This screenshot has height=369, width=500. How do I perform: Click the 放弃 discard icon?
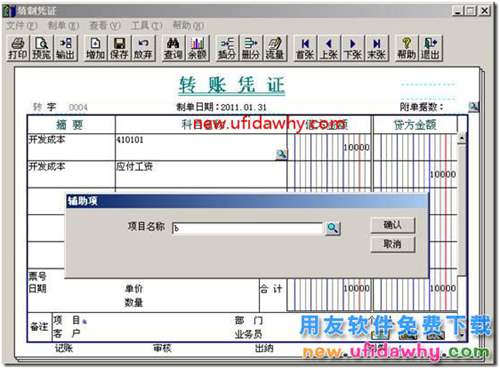click(143, 49)
